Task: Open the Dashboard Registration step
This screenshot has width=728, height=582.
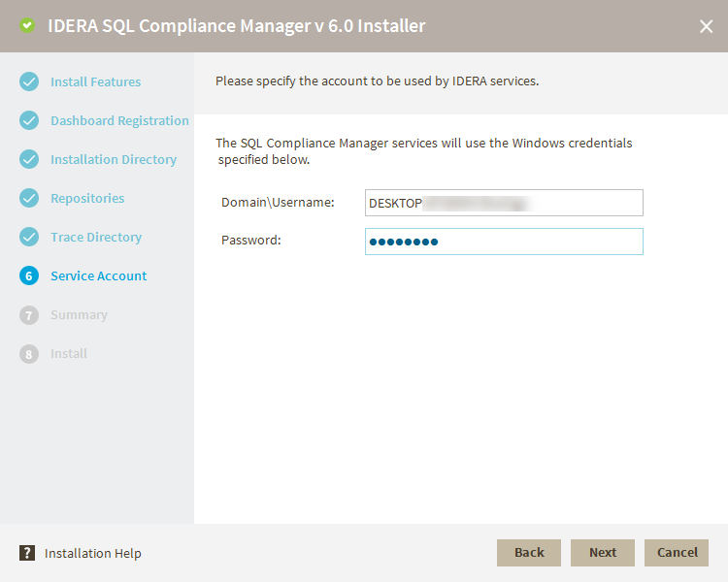Action: tap(119, 121)
